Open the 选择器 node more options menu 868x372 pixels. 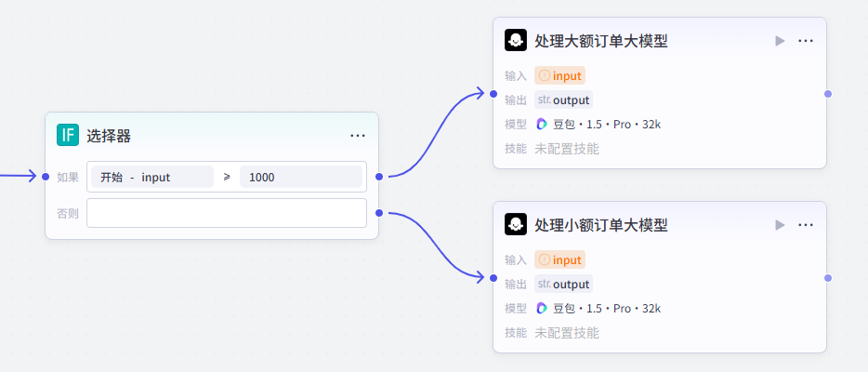pyautogui.click(x=358, y=136)
